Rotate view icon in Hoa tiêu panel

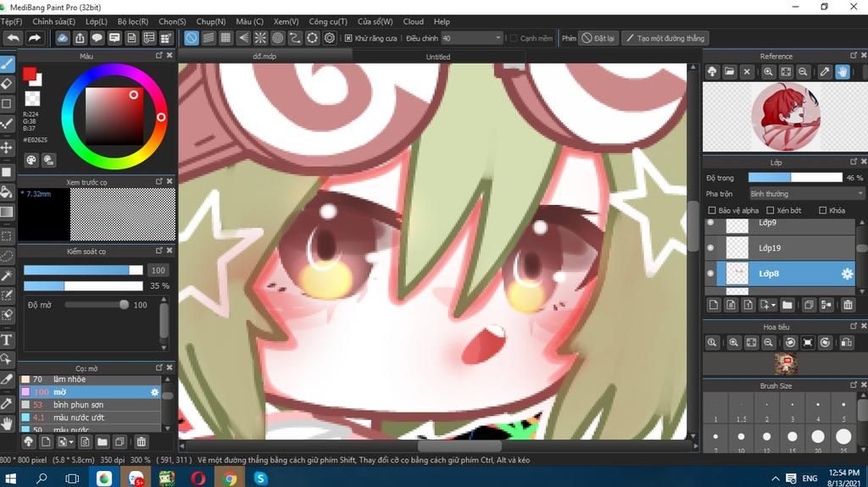click(791, 342)
